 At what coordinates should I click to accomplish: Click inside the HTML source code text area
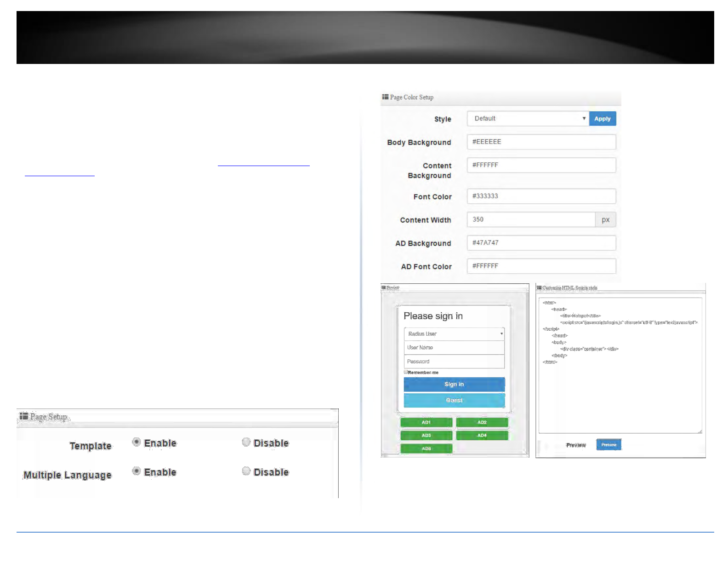[x=620, y=366]
